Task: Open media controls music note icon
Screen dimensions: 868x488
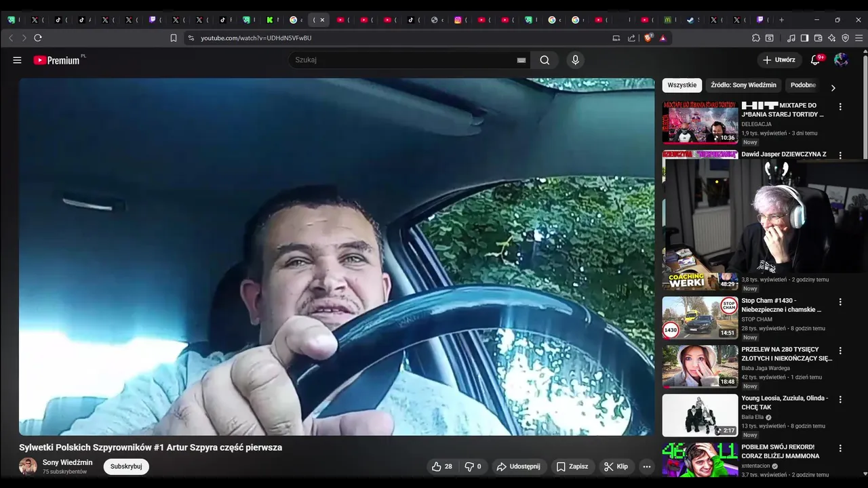Action: click(791, 38)
